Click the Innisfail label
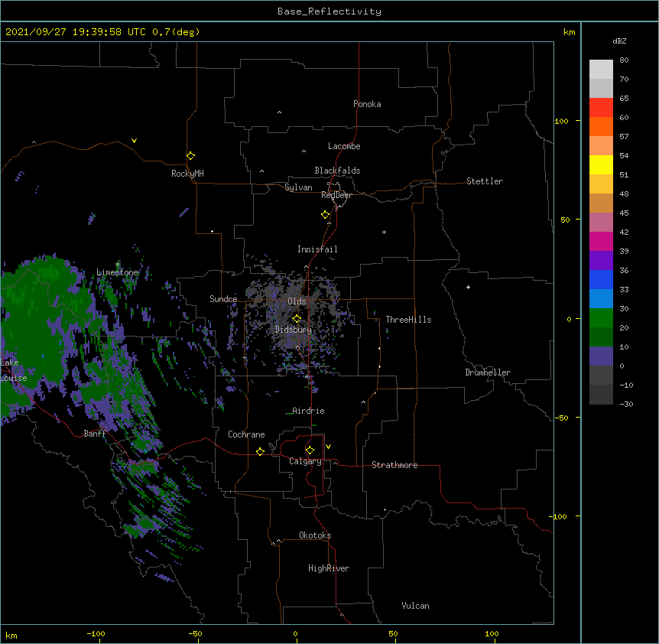Screen dimensions: 659x644 point(317,249)
